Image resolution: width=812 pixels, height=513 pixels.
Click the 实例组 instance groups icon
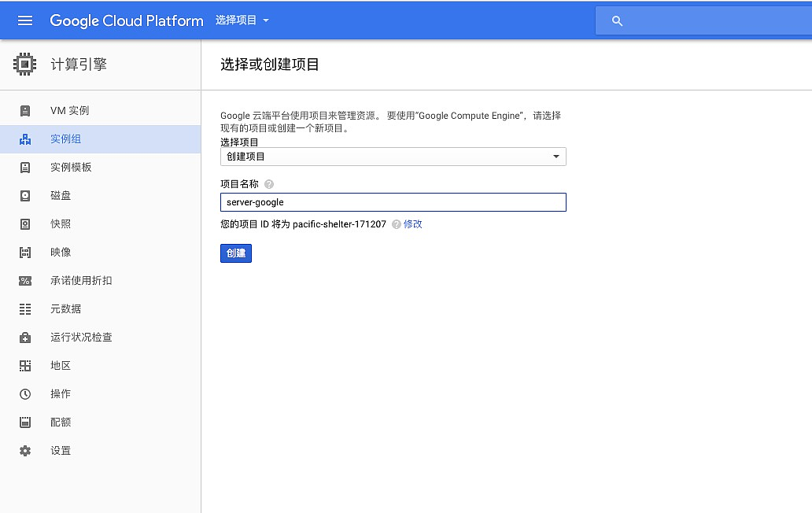pos(25,139)
